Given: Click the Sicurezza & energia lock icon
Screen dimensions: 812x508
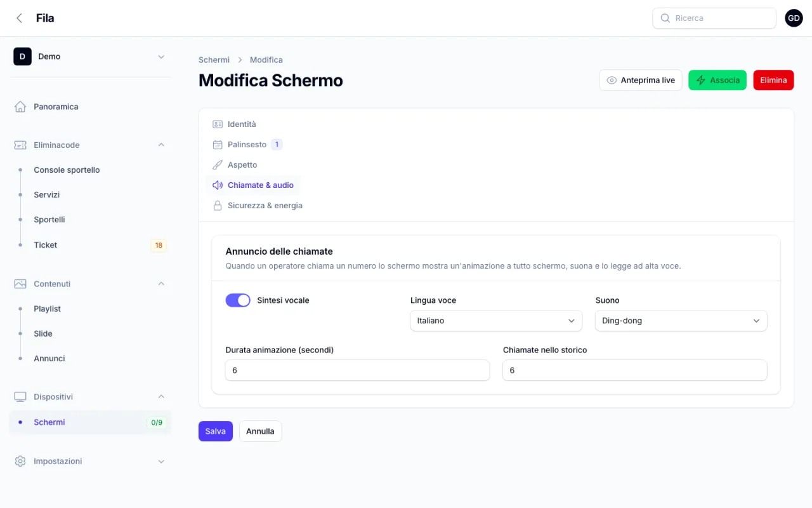Looking at the screenshot, I should click(218, 206).
